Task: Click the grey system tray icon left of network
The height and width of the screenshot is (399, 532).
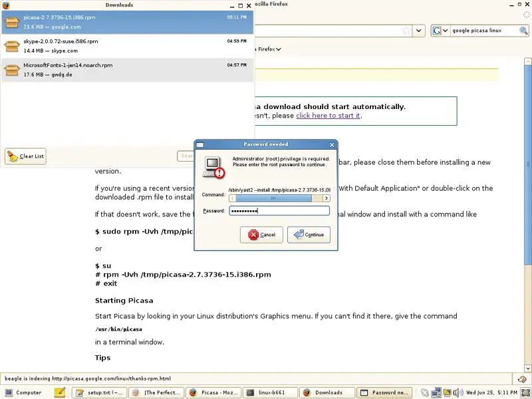Action: pyautogui.click(x=424, y=392)
